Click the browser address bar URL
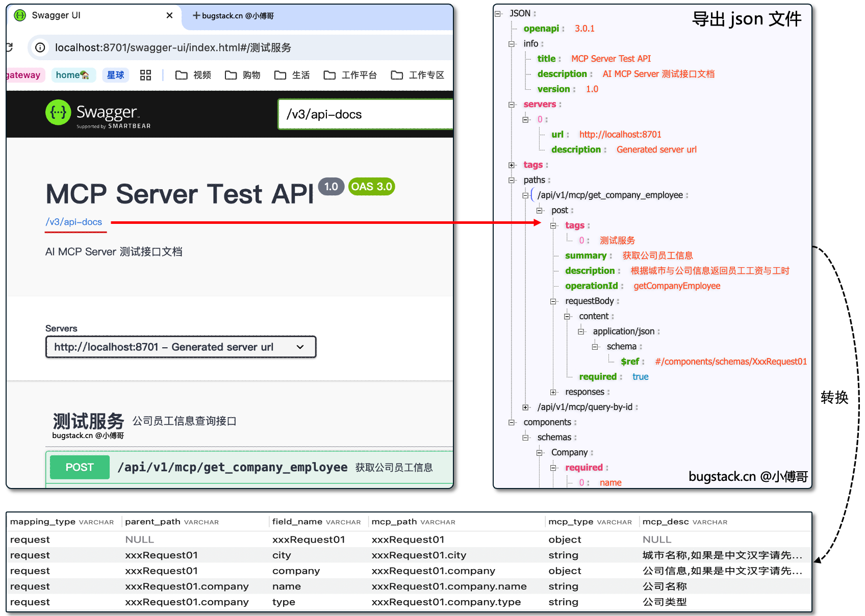Screen dimensions: 865x616 (173, 48)
